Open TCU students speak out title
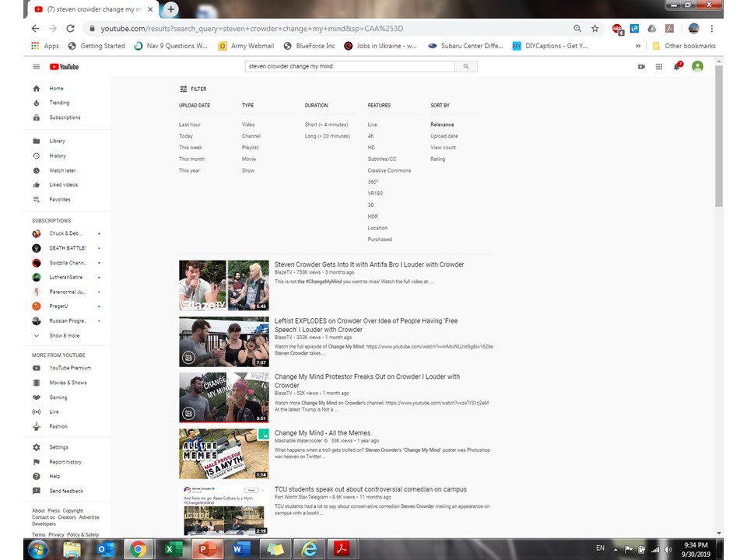 coord(370,489)
